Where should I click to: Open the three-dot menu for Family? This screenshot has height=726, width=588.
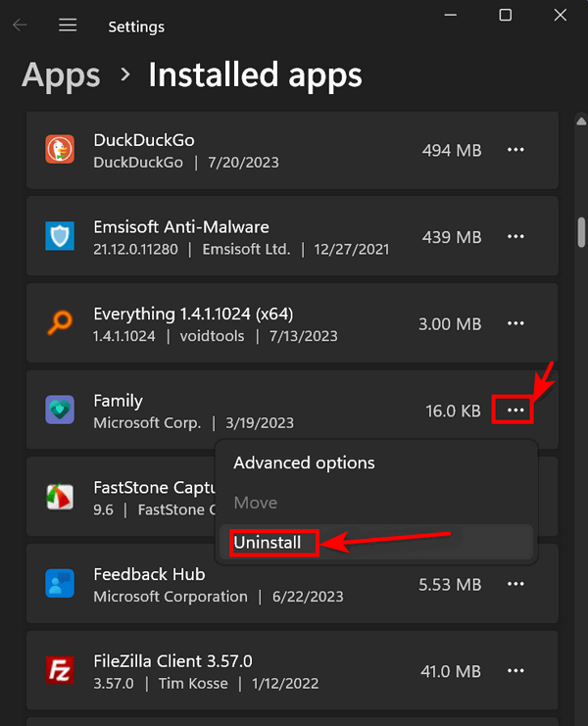pyautogui.click(x=514, y=411)
